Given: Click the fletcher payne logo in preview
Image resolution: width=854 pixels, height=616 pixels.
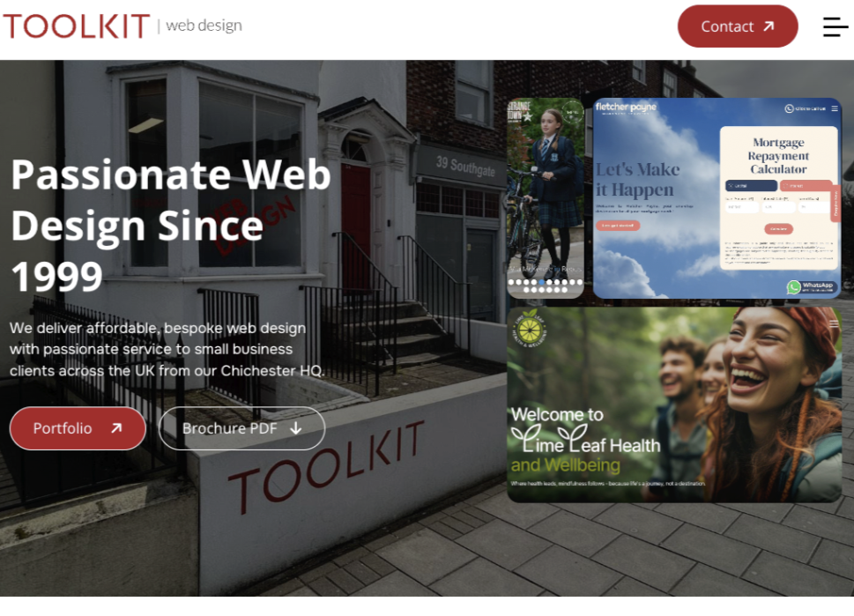Looking at the screenshot, I should coord(626,108).
